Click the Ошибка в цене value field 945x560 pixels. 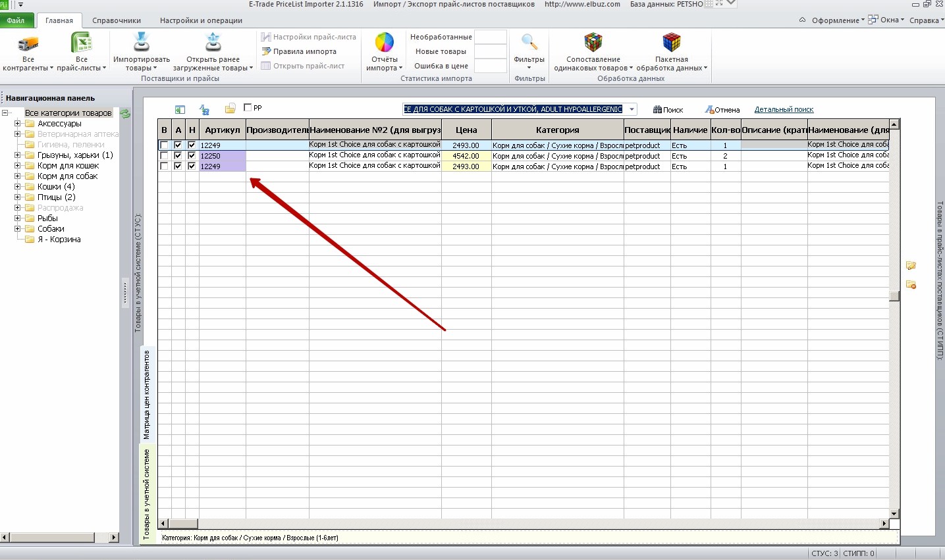[491, 66]
